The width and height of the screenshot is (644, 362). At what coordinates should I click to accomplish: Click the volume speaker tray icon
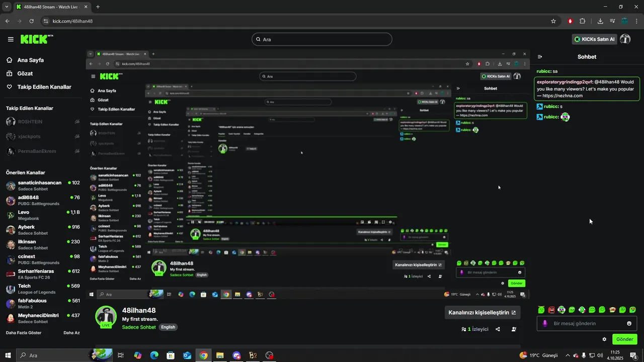tap(600, 355)
